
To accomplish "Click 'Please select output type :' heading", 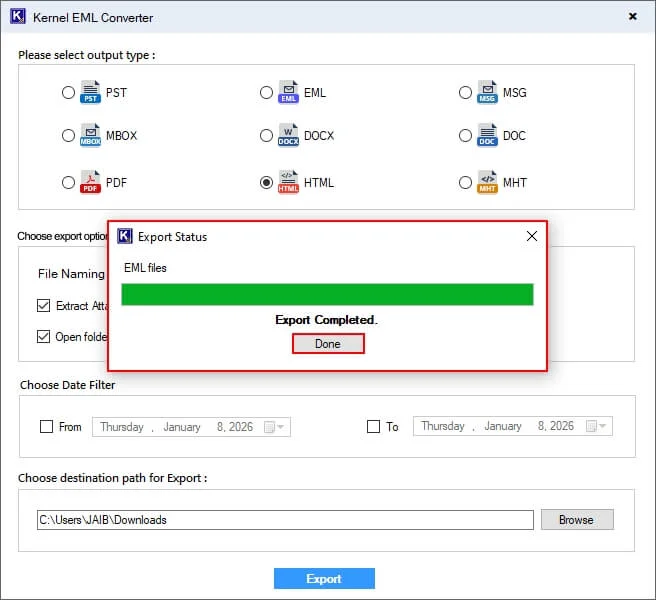I will (x=87, y=55).
